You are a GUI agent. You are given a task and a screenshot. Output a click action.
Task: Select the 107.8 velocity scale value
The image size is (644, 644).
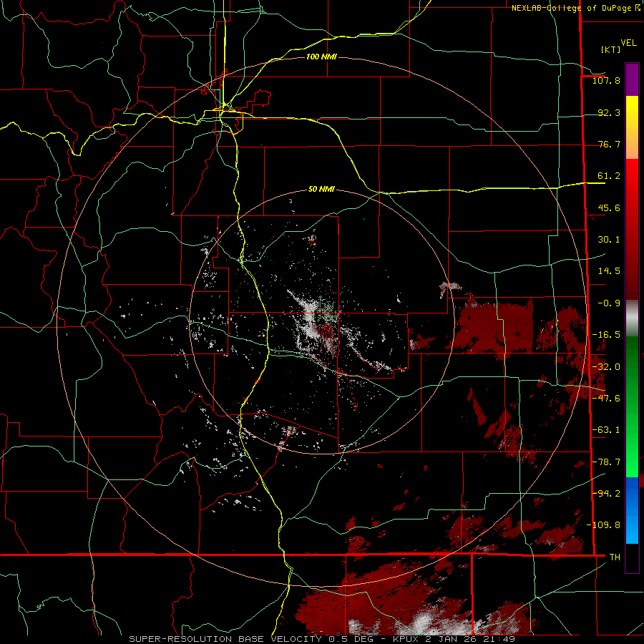coord(606,80)
